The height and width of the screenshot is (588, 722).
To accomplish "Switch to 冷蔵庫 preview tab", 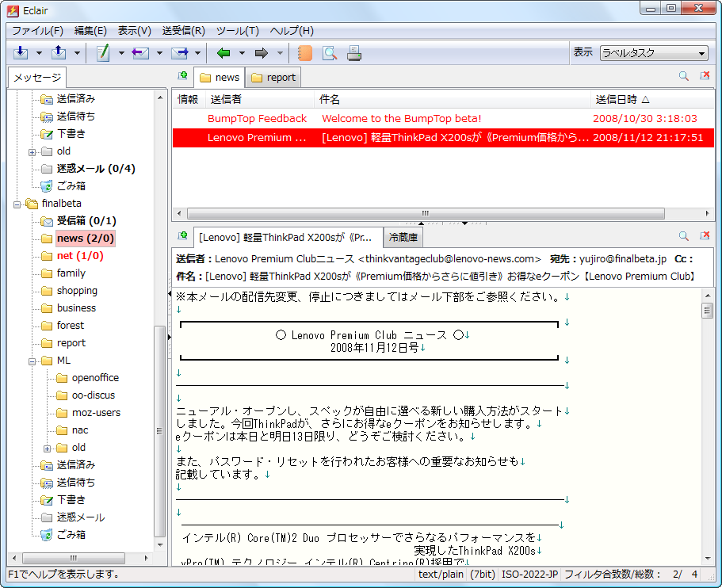I will click(x=403, y=237).
